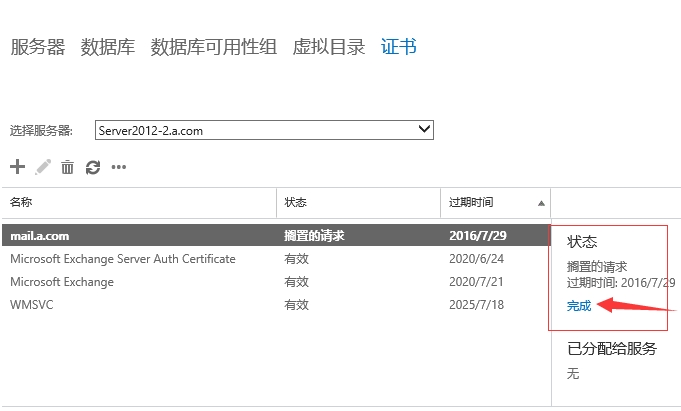Screen dimensions: 681x411
Task: Click the 2016/7/29 date in selected row
Action: pos(478,235)
